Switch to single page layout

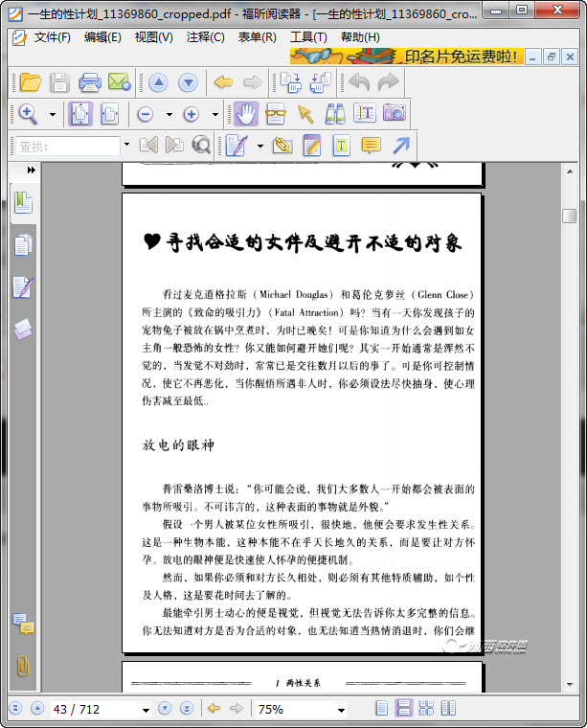381,709
